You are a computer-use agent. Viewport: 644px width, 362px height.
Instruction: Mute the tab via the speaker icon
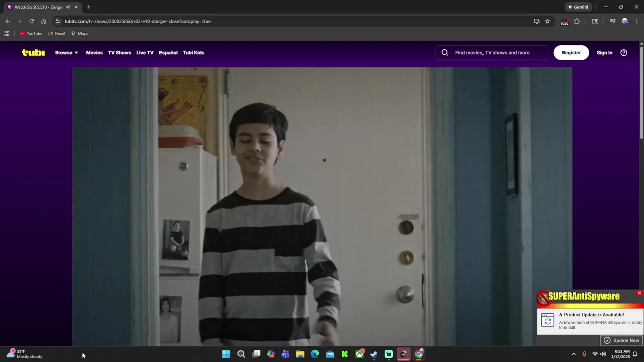(x=68, y=7)
